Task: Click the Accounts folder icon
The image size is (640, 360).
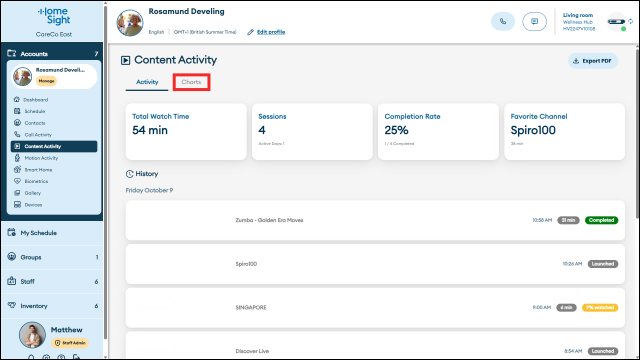Action: point(11,53)
